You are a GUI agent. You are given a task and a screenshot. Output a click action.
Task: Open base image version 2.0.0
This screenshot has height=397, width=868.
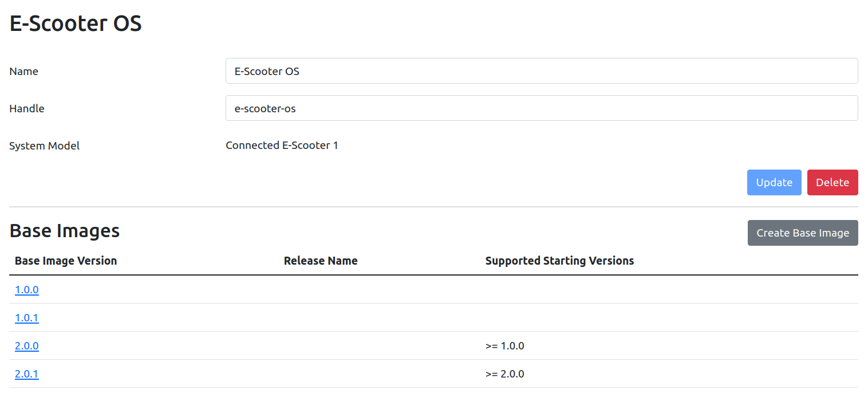(x=27, y=345)
